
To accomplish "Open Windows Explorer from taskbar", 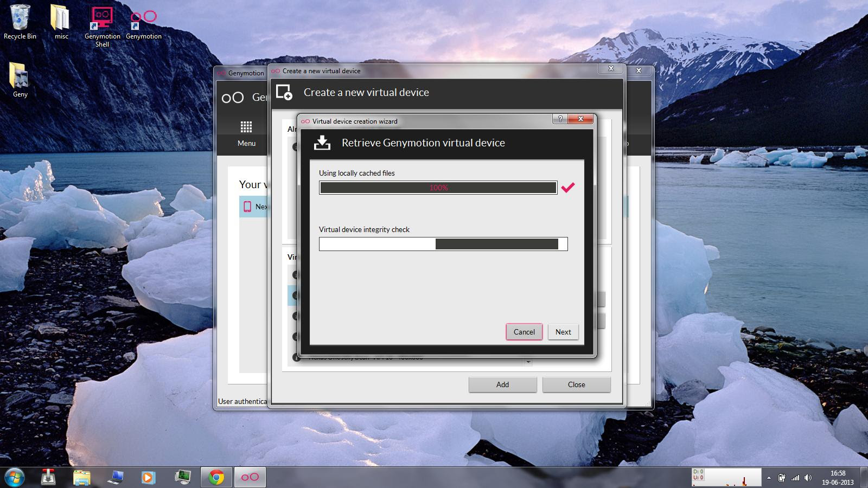I will point(82,477).
